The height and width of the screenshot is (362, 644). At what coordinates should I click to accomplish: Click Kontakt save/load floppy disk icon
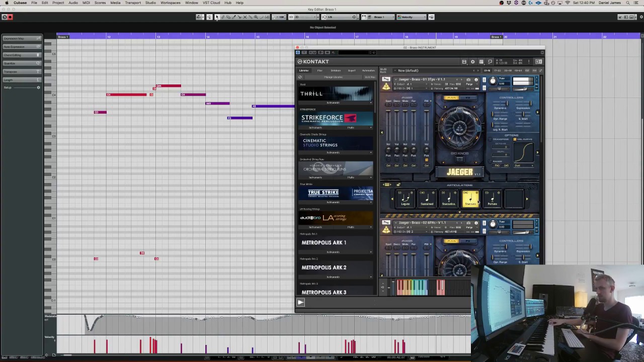464,62
